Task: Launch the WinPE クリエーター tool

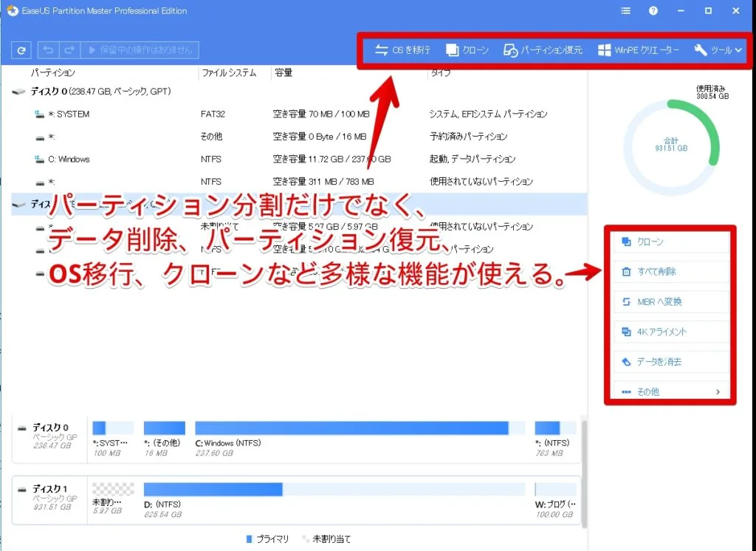Action: pos(639,49)
